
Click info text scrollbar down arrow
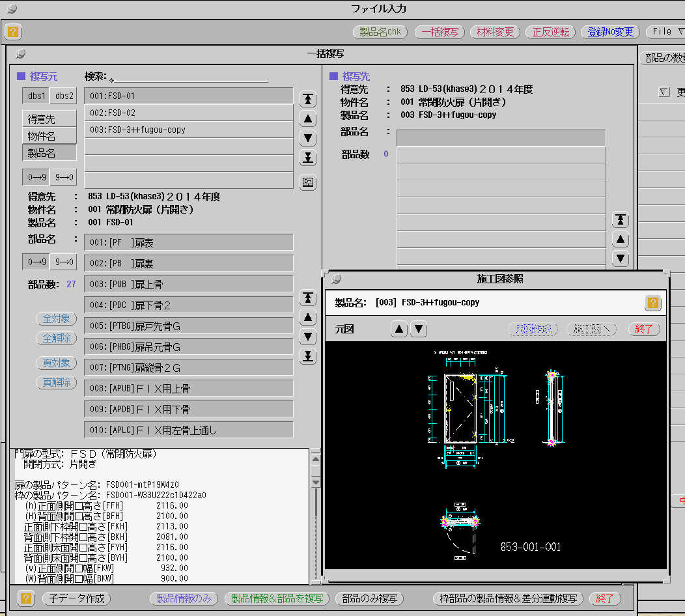(x=316, y=482)
